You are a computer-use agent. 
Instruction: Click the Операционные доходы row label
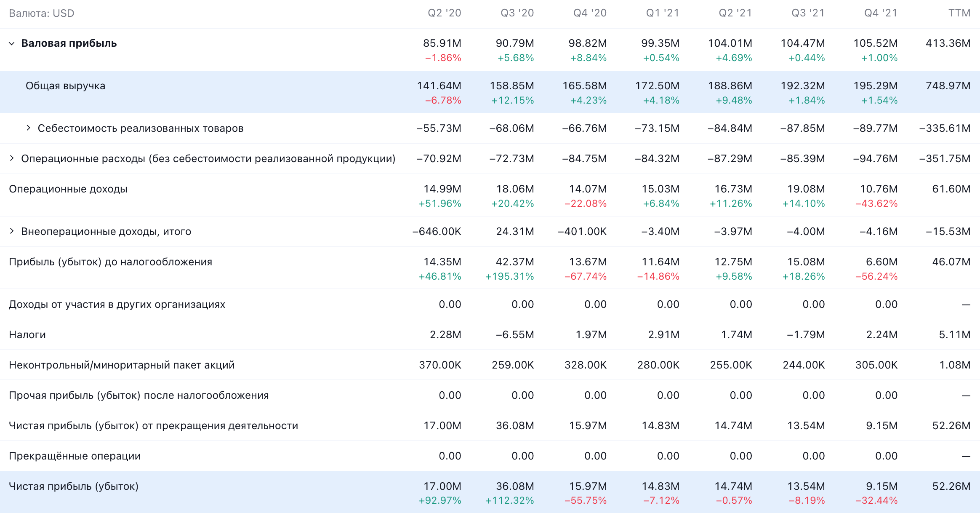68,189
